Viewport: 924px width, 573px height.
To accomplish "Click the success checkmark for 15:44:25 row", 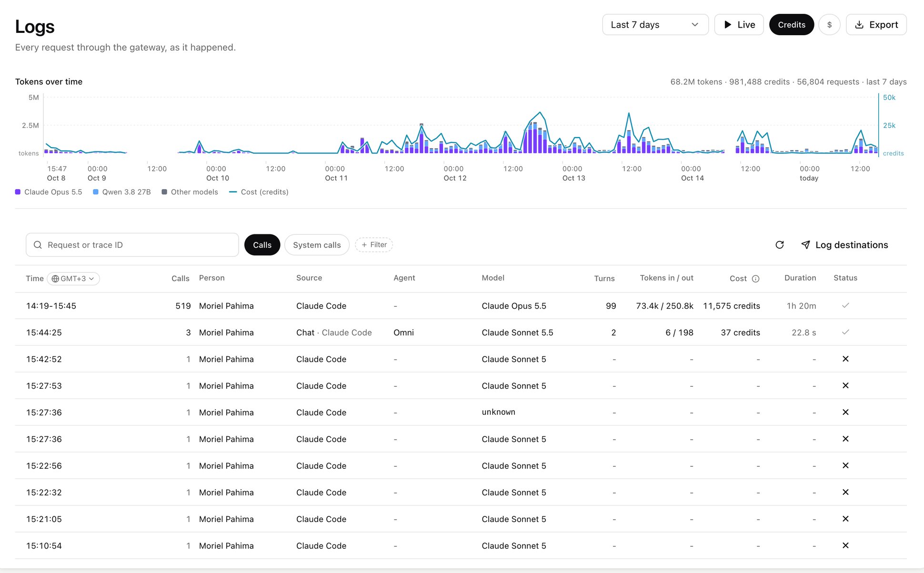I will (845, 332).
